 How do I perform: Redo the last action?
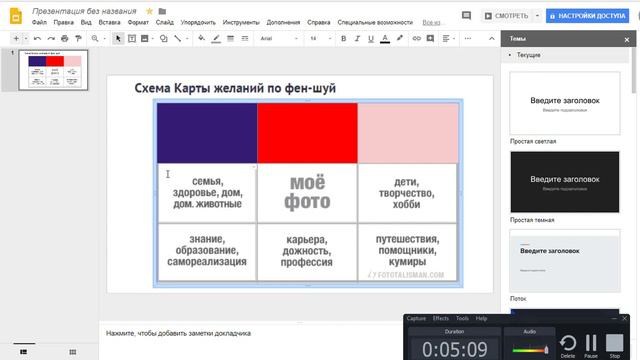51,38
